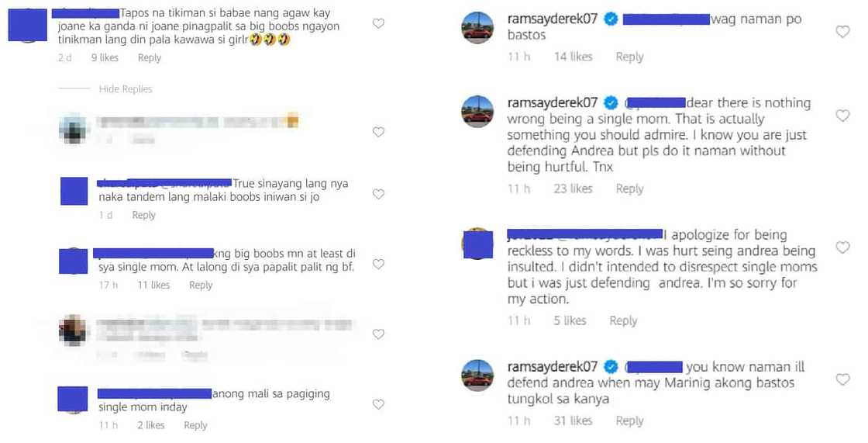Reply to the 'Tapos na tikiman' comment
The height and width of the screenshot is (443, 868).
(150, 57)
